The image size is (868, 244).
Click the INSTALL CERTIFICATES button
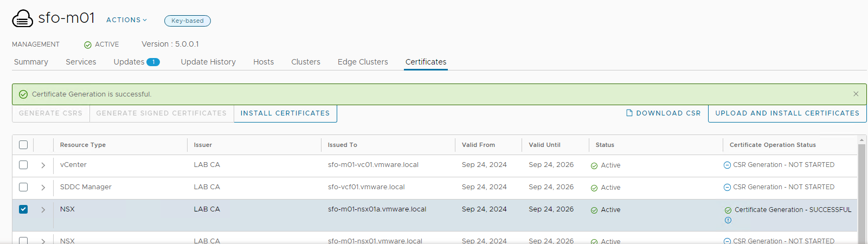pyautogui.click(x=285, y=113)
